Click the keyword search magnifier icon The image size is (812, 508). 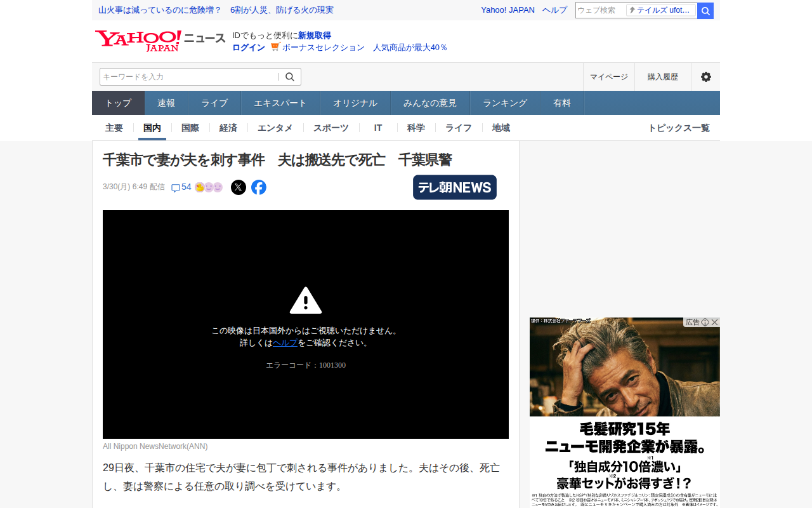pyautogui.click(x=290, y=77)
